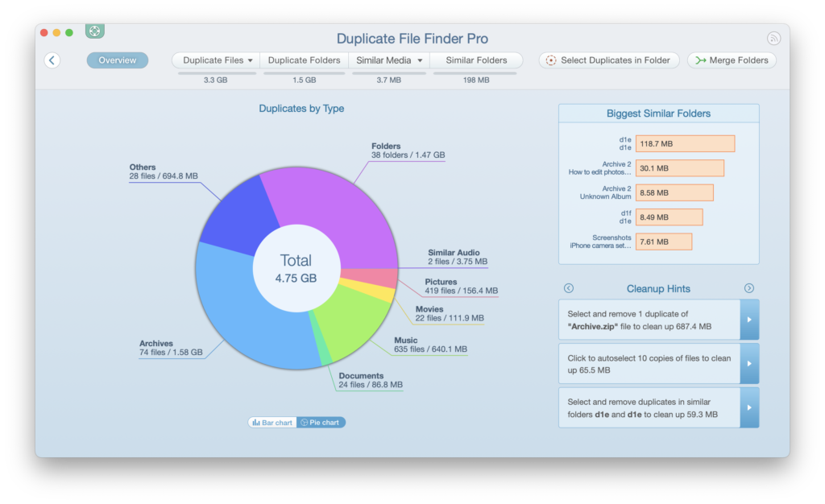Click the back arrow button
This screenshot has width=825, height=504.
point(52,60)
